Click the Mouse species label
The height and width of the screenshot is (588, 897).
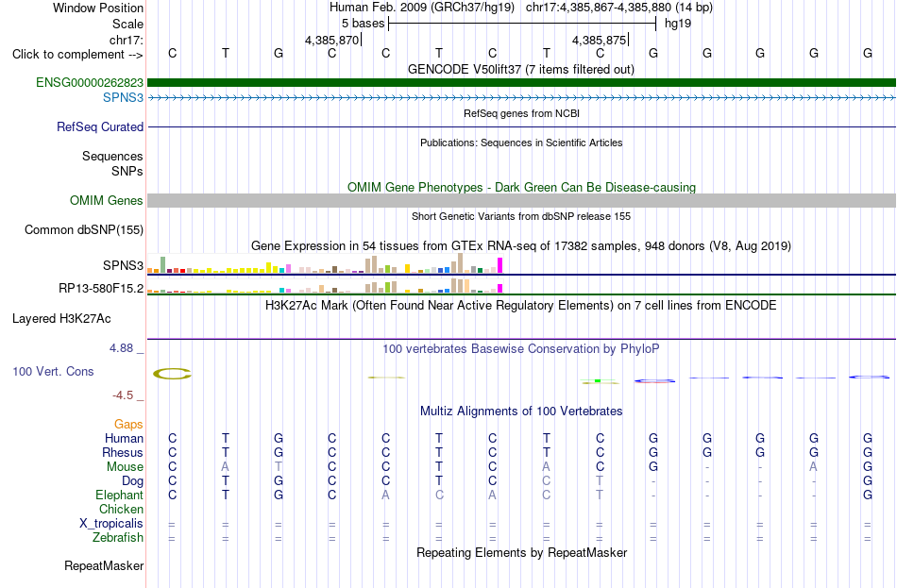click(125, 467)
